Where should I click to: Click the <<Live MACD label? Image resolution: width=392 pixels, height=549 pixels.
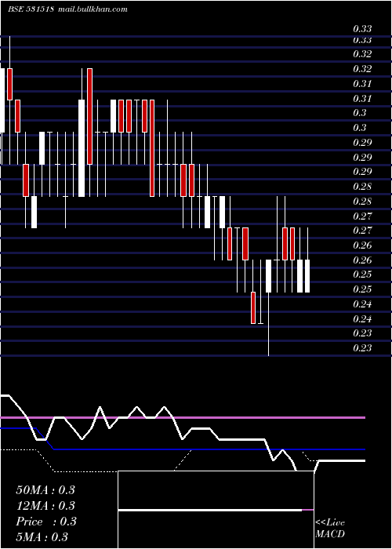coord(330,528)
